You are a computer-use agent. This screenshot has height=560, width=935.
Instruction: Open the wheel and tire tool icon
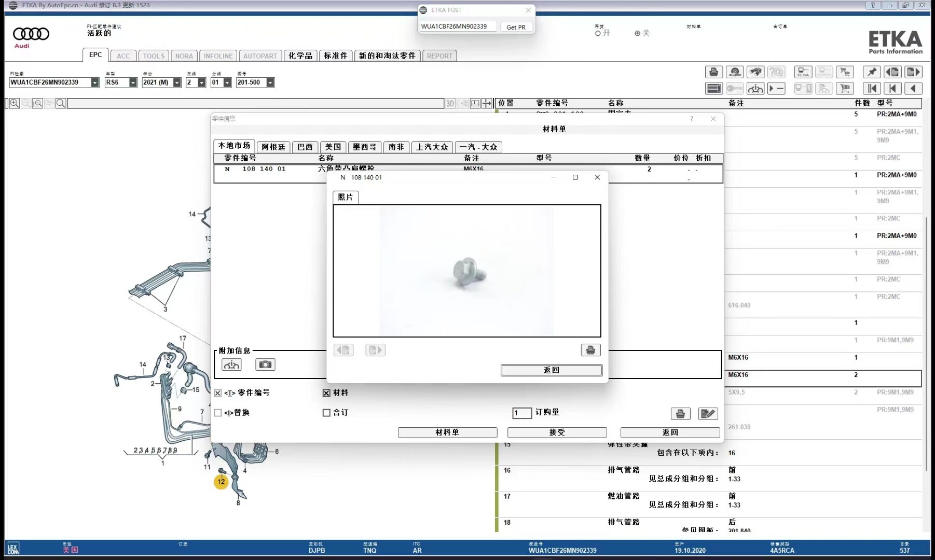point(735,72)
